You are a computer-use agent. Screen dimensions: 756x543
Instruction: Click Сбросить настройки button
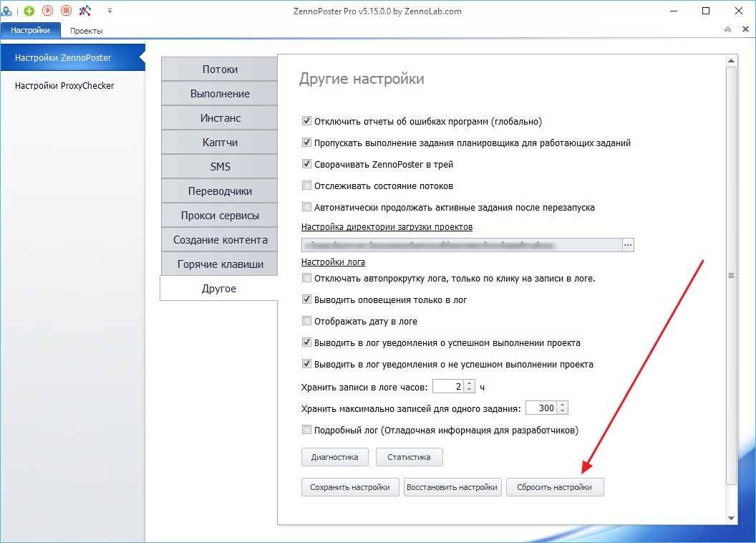tap(554, 487)
